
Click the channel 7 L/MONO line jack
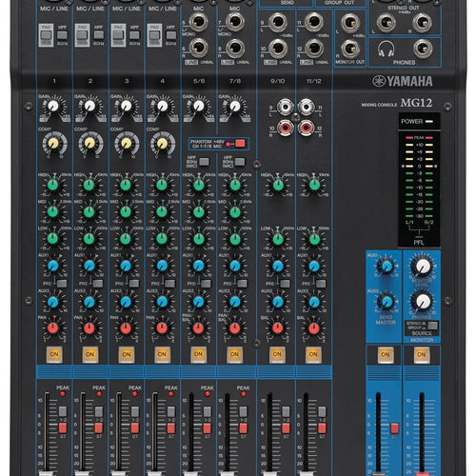[235, 22]
